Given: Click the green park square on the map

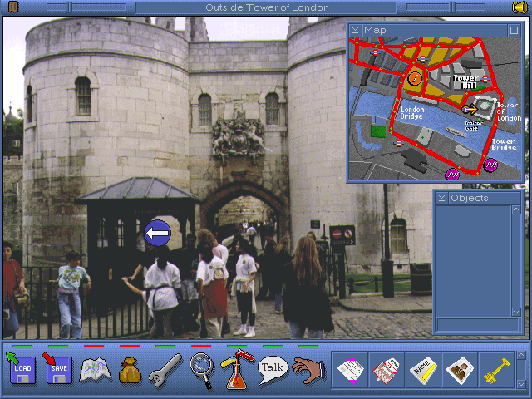Looking at the screenshot, I should (x=378, y=131).
